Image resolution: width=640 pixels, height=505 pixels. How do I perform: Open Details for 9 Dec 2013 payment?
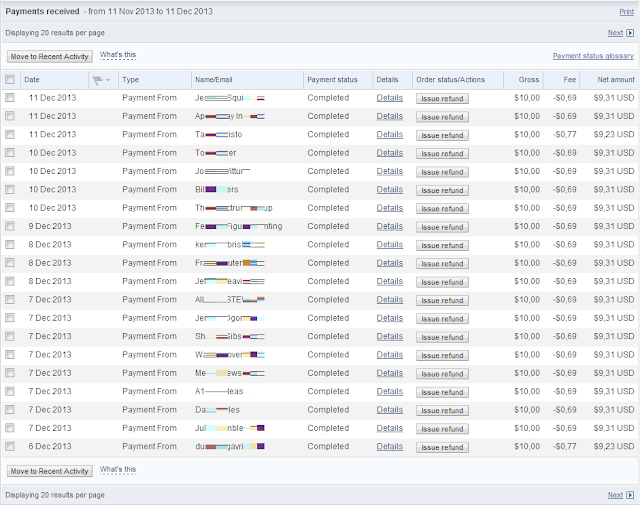tap(390, 226)
